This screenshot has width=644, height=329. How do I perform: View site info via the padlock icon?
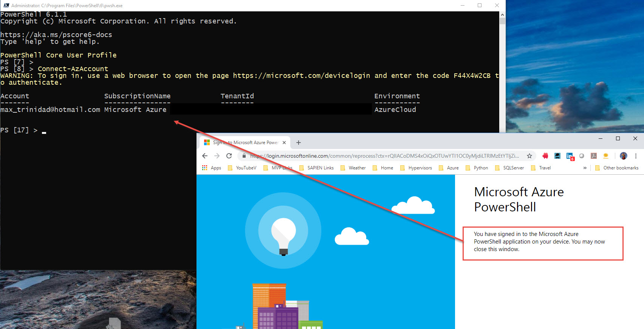[244, 156]
